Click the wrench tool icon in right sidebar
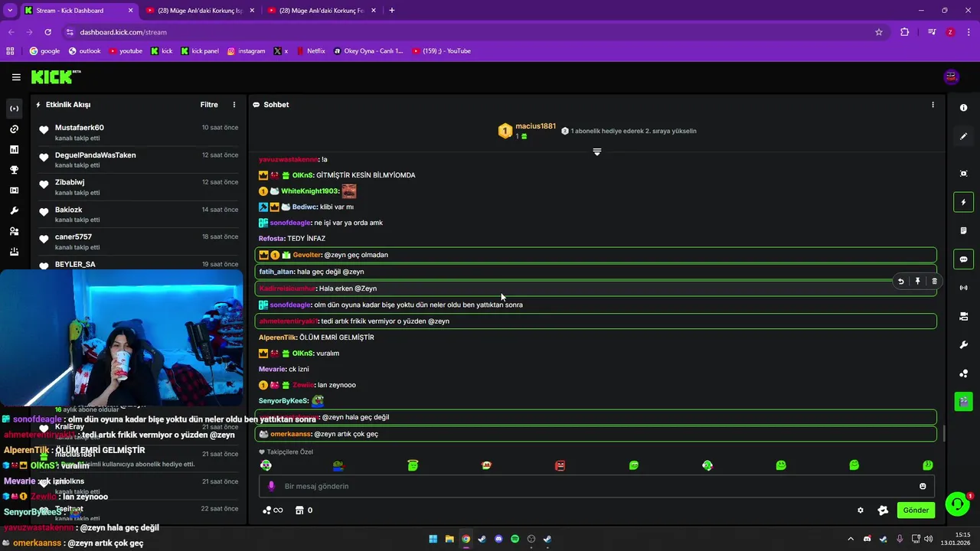980x551 pixels. pos(964,345)
